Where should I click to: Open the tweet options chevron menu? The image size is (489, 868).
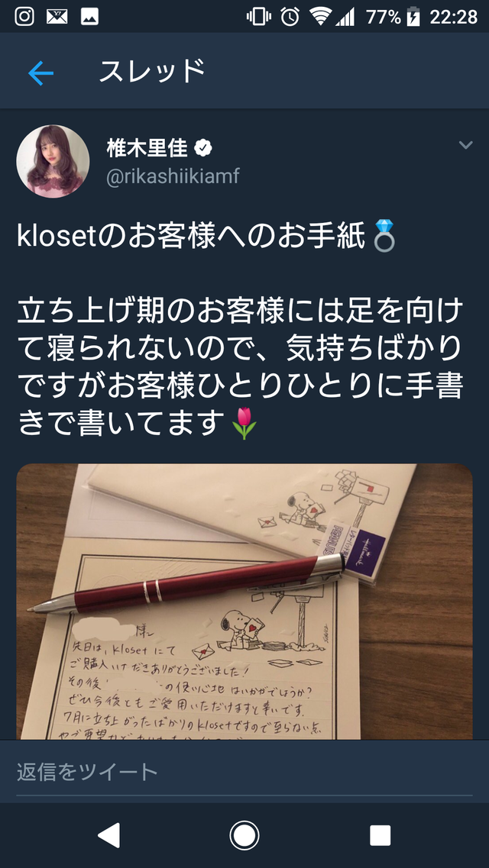point(466,145)
